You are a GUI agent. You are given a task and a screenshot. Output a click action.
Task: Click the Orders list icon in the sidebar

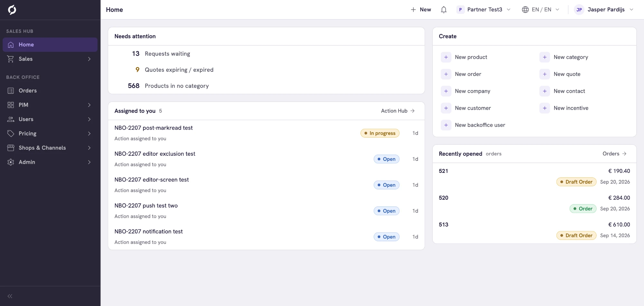click(x=11, y=91)
